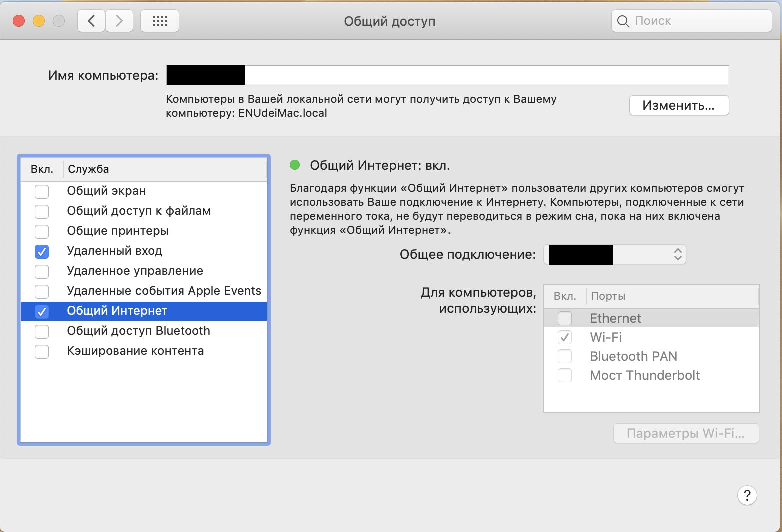782x532 pixels.
Task: Select the Общий Интернет service row
Action: (144, 311)
